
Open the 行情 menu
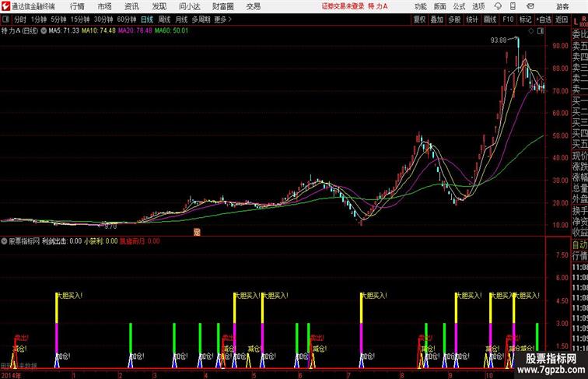point(77,6)
